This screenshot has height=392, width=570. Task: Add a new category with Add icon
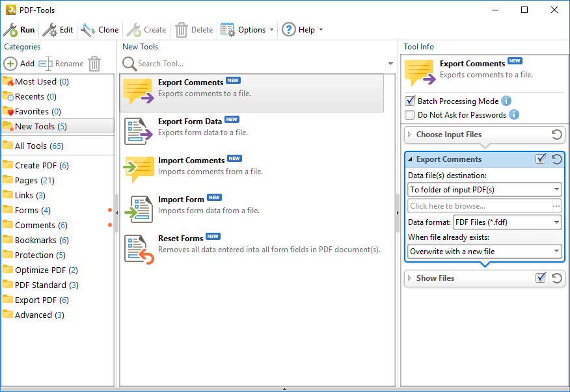pyautogui.click(x=11, y=64)
